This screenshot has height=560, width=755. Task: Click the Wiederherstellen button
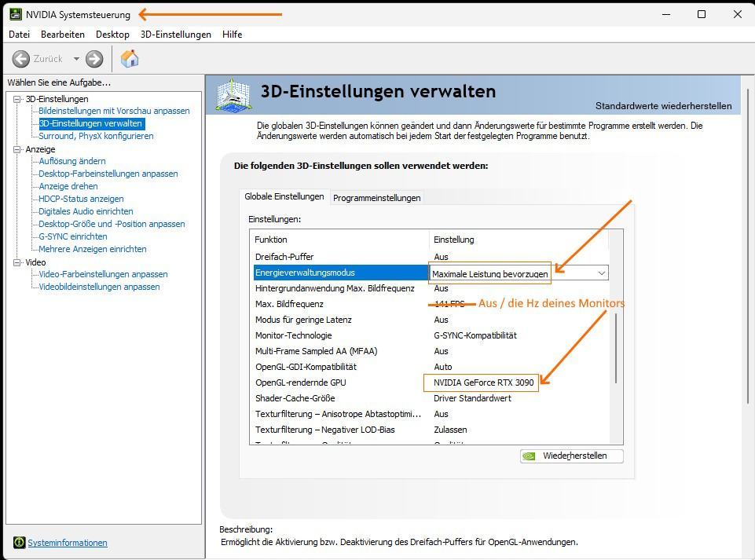coord(571,456)
